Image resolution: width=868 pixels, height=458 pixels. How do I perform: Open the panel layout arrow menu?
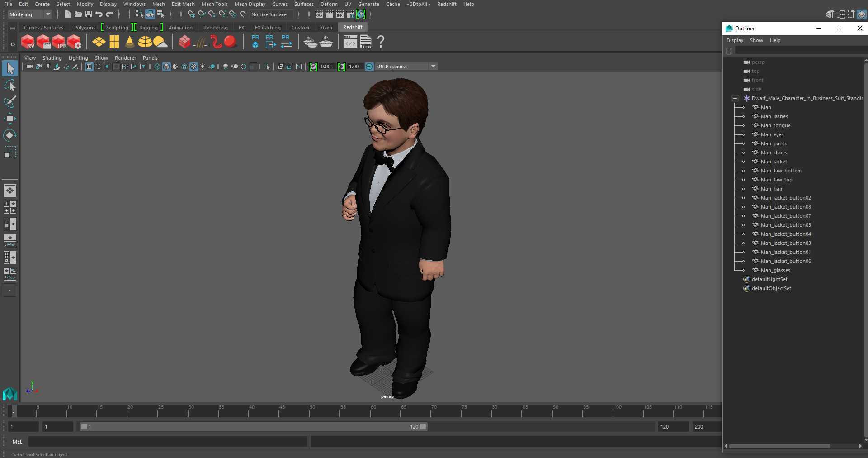9,290
